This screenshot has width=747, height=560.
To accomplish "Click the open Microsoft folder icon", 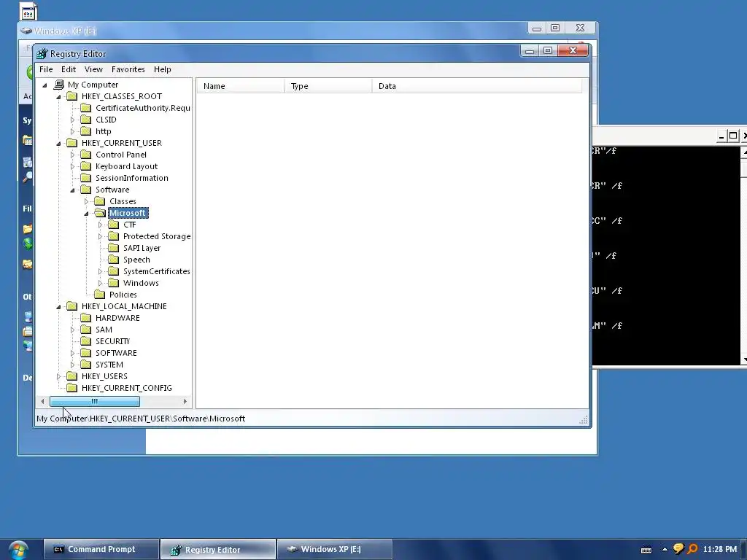I will (x=99, y=213).
